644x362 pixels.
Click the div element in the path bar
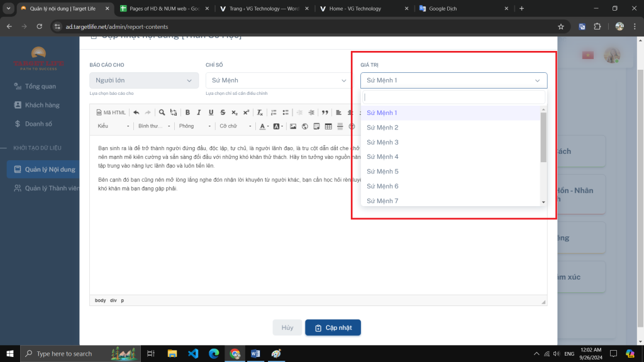pyautogui.click(x=113, y=300)
